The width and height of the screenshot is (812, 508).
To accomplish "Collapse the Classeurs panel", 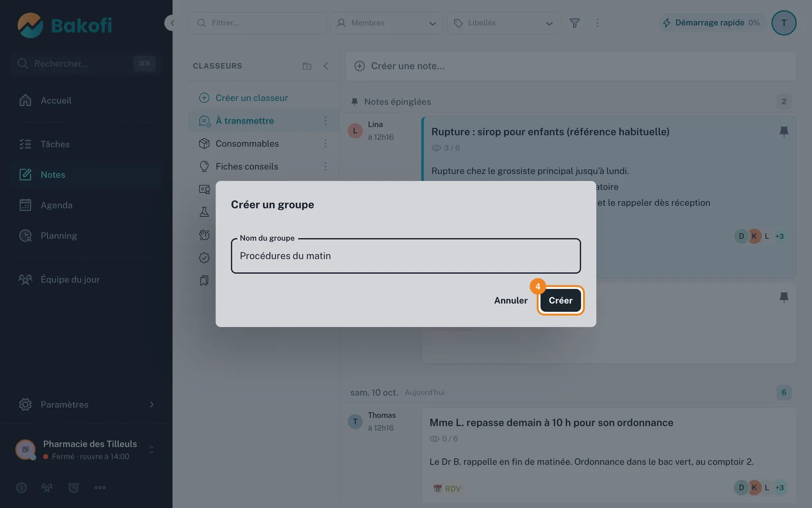I will click(326, 66).
